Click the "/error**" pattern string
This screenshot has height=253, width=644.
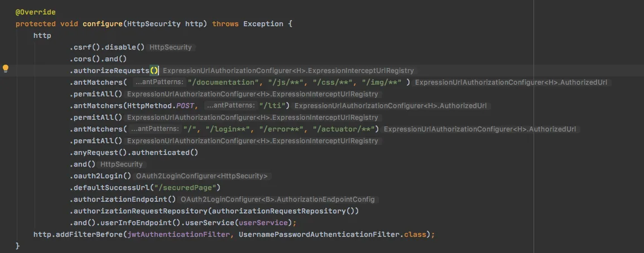point(281,129)
